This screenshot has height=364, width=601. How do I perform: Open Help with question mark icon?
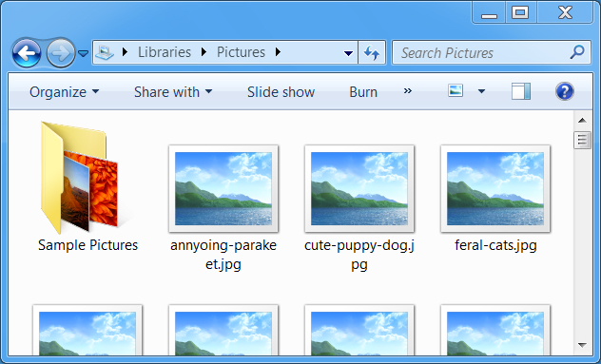tap(565, 91)
